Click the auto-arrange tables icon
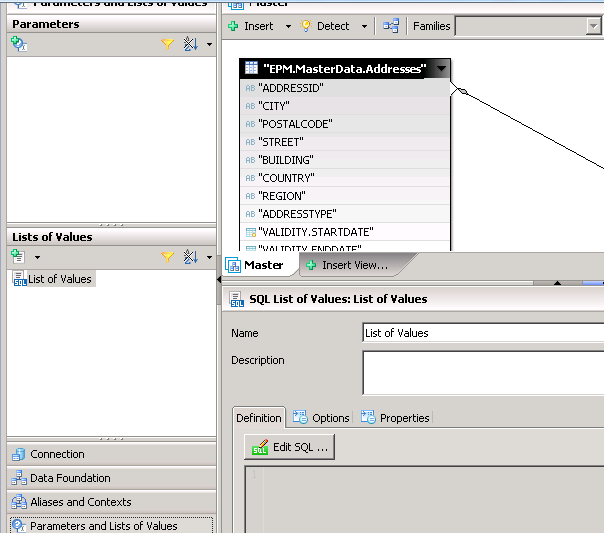This screenshot has height=533, width=604. (x=391, y=26)
